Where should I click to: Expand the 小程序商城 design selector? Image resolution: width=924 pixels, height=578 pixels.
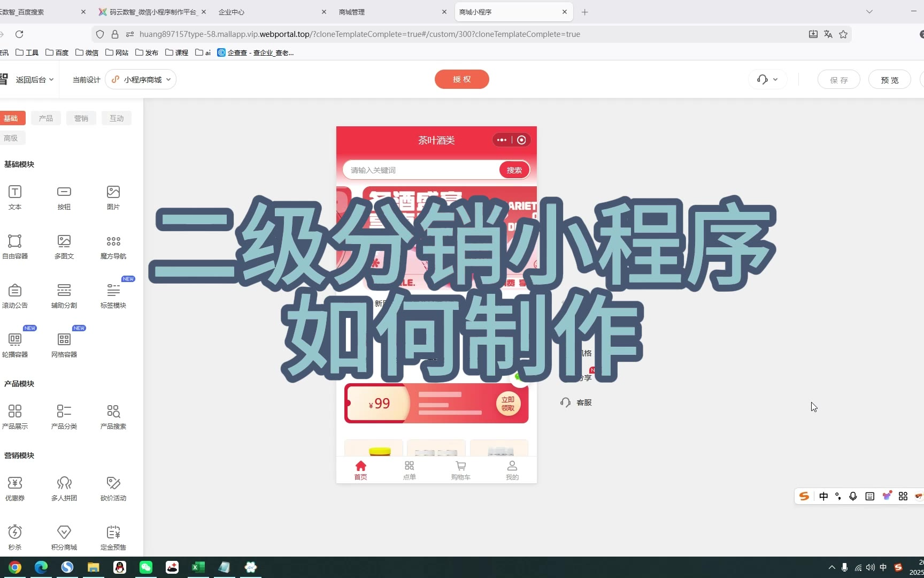(x=141, y=80)
